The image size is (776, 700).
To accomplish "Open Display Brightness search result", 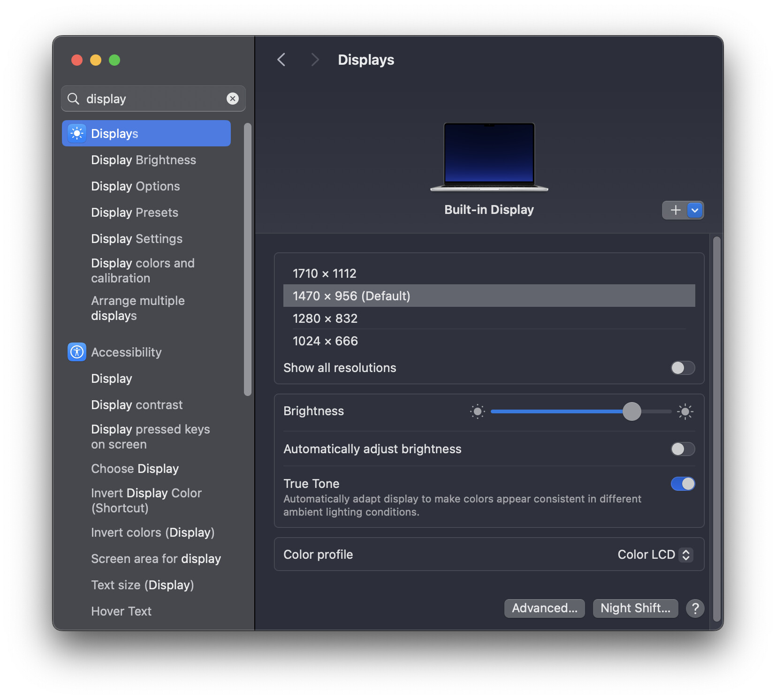I will (x=144, y=160).
